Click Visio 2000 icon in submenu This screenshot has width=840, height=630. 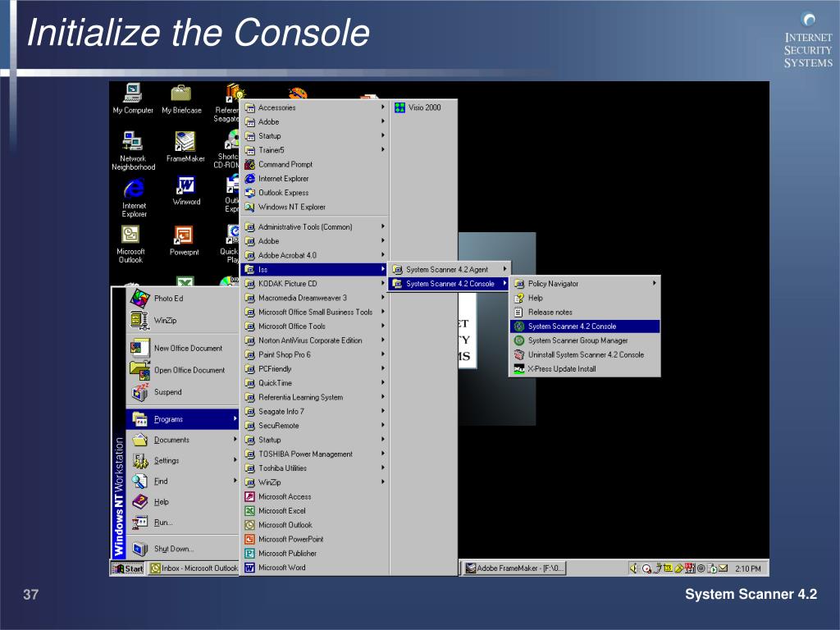point(399,107)
